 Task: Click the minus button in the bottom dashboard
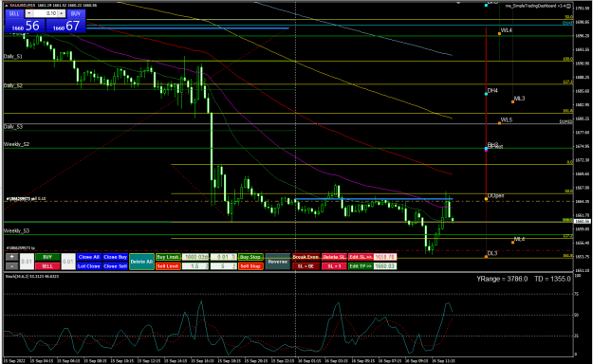[11, 266]
